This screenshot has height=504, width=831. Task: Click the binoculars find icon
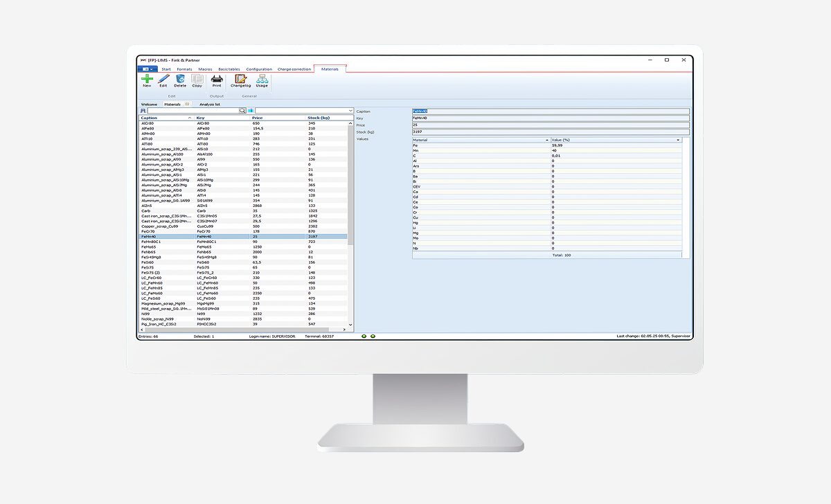pyautogui.click(x=143, y=111)
